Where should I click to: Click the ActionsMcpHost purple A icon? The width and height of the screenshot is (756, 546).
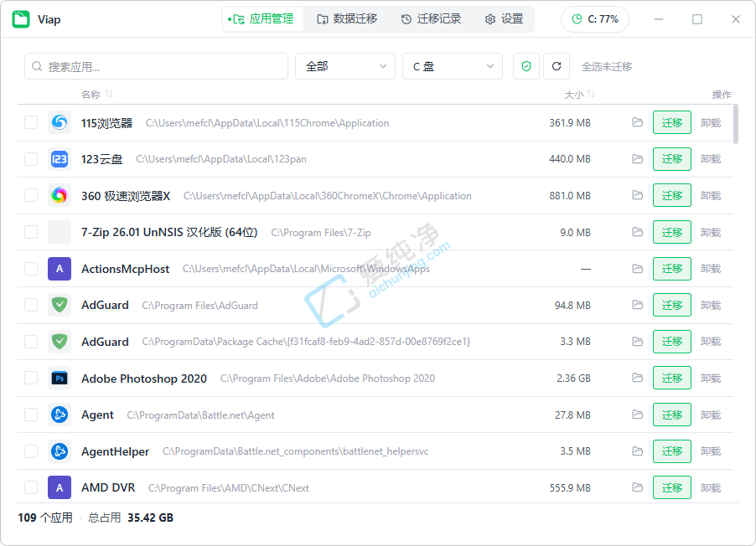coord(60,269)
